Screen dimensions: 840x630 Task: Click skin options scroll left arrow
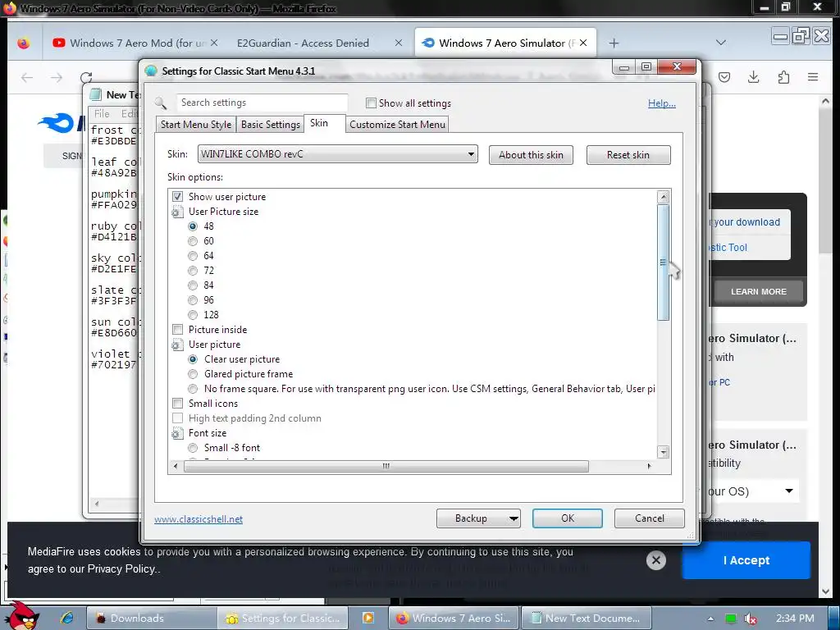tap(176, 467)
